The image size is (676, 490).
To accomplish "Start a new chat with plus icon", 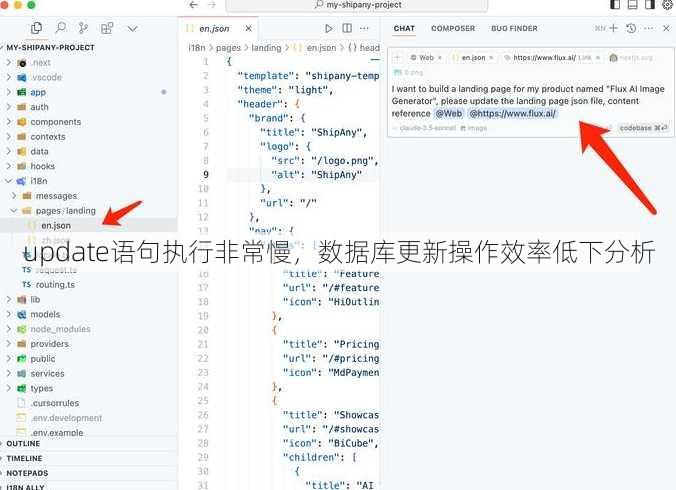I will (613, 28).
